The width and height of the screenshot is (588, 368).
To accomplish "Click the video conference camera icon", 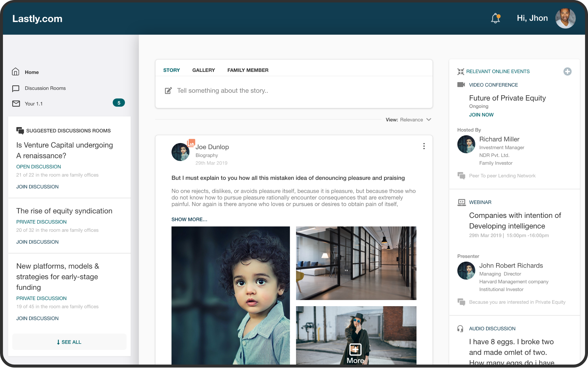I will coord(461,85).
